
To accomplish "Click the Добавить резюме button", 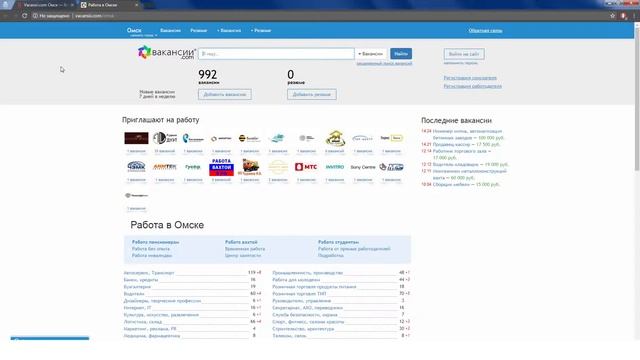I will [312, 94].
